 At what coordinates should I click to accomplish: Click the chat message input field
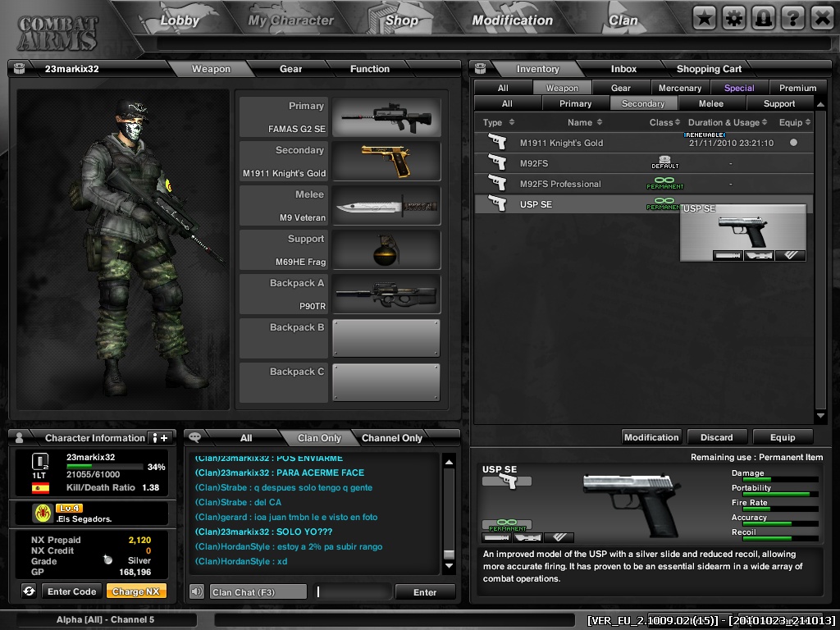353,591
